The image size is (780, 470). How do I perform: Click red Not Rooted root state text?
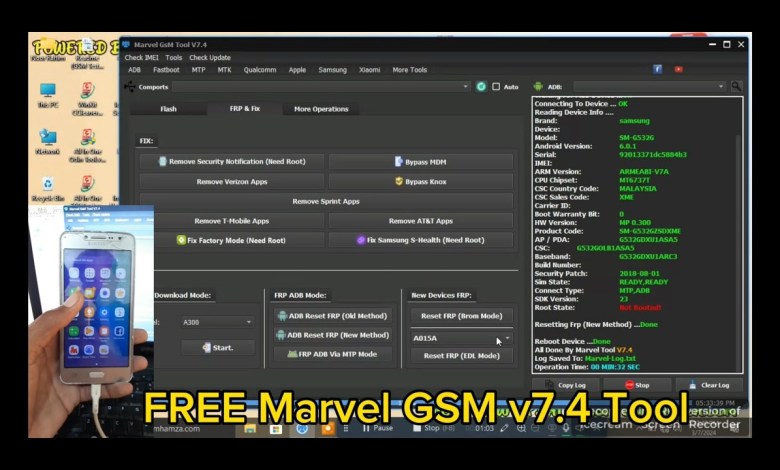pyautogui.click(x=640, y=307)
